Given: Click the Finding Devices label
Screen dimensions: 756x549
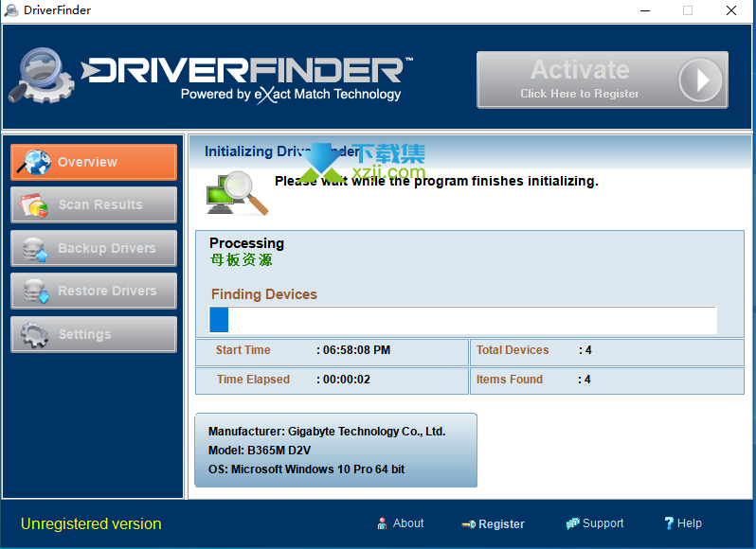Looking at the screenshot, I should pyautogui.click(x=263, y=294).
